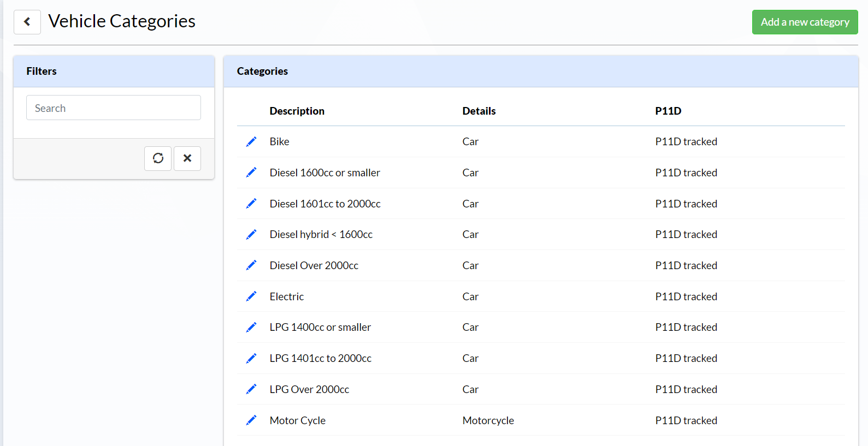Image resolution: width=868 pixels, height=446 pixels.
Task: Click the Description column header
Action: coord(297,111)
